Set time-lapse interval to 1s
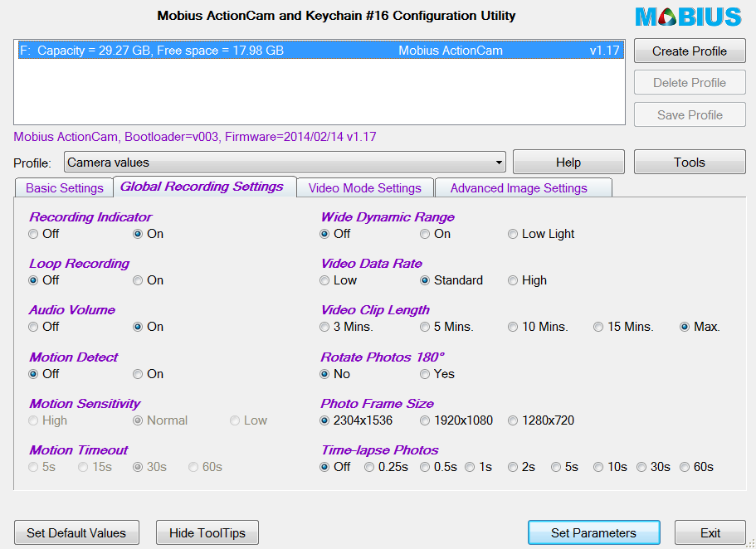 pyautogui.click(x=478, y=467)
